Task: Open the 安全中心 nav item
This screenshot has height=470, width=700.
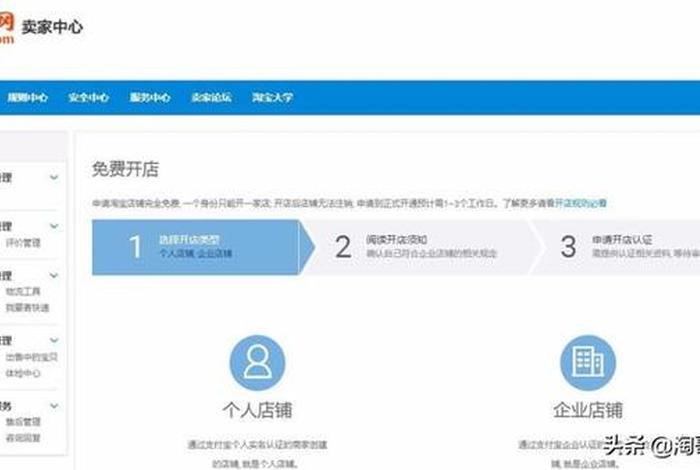Action: (88, 97)
